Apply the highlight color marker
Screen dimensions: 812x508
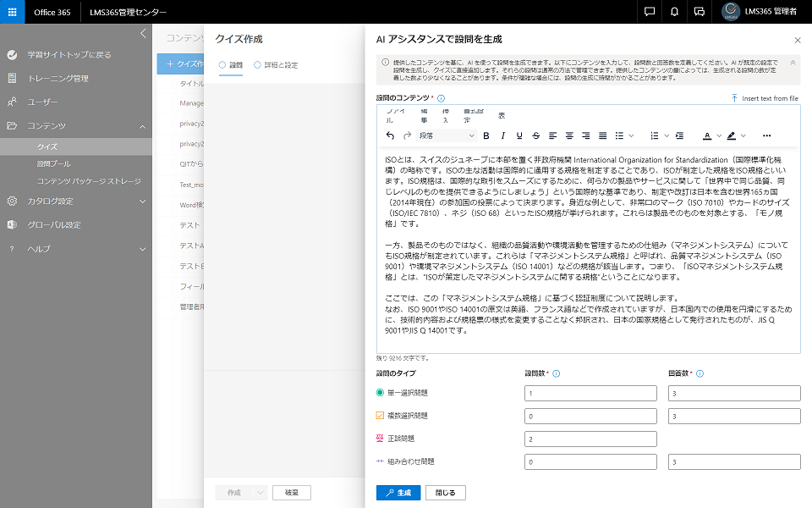click(x=731, y=135)
